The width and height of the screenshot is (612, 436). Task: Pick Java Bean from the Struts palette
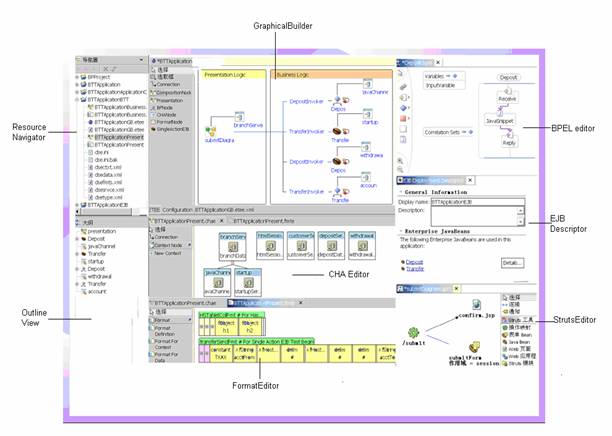pyautogui.click(x=516, y=342)
